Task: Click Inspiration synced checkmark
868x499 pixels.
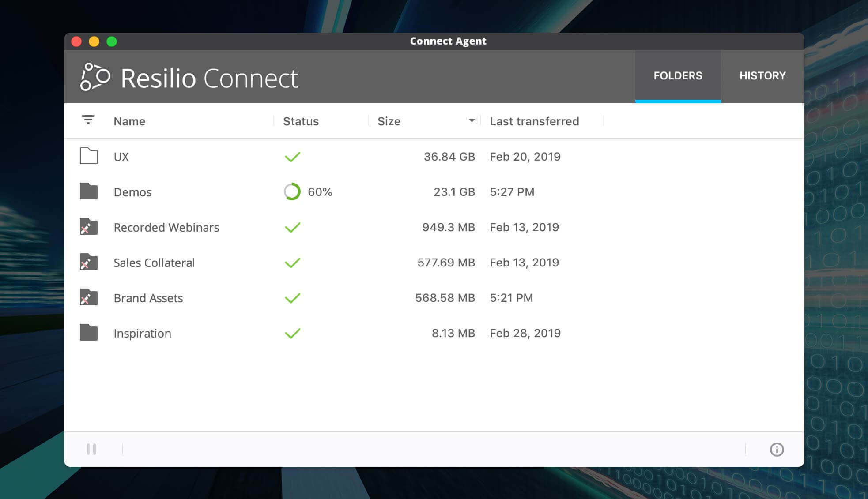Action: coord(292,333)
